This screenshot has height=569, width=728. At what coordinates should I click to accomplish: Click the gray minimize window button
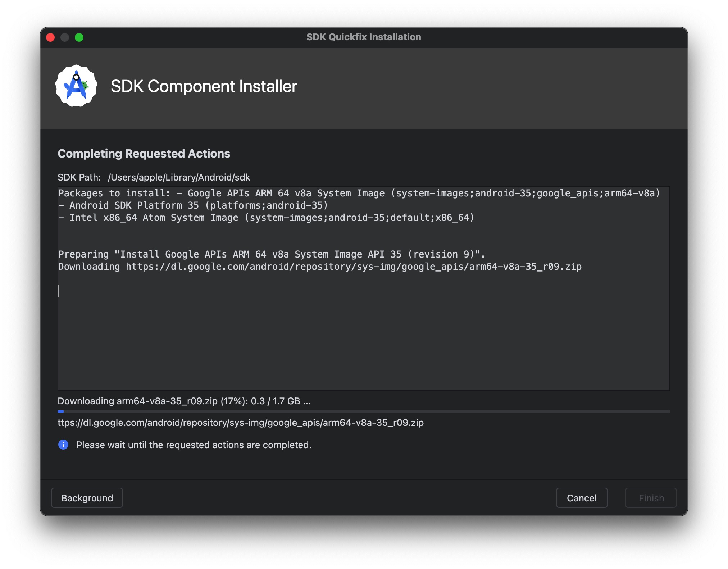click(65, 37)
